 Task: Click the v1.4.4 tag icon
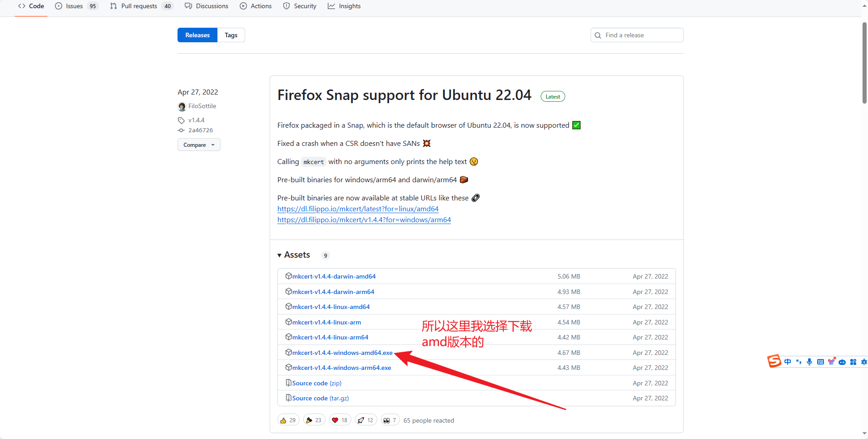(x=181, y=120)
